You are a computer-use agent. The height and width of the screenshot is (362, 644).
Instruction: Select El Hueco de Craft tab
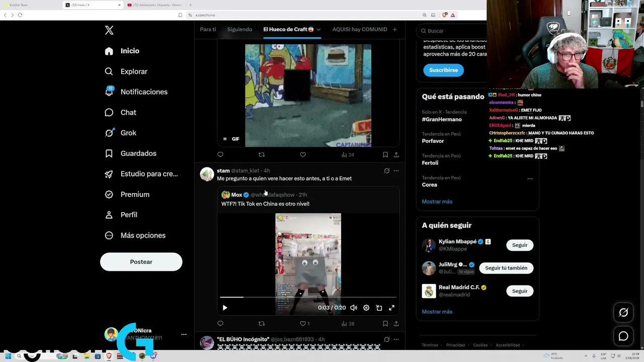[x=288, y=29]
